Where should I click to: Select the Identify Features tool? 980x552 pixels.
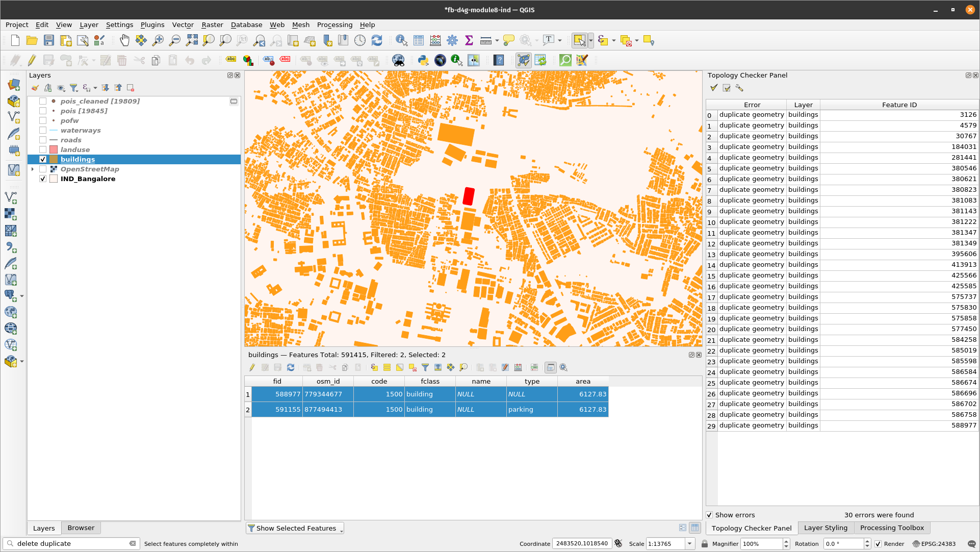click(x=401, y=41)
